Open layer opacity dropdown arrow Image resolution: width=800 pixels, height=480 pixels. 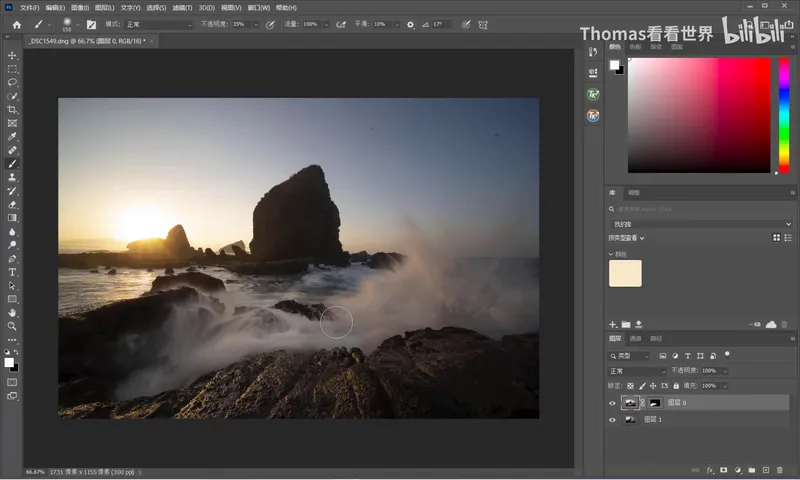tap(725, 371)
